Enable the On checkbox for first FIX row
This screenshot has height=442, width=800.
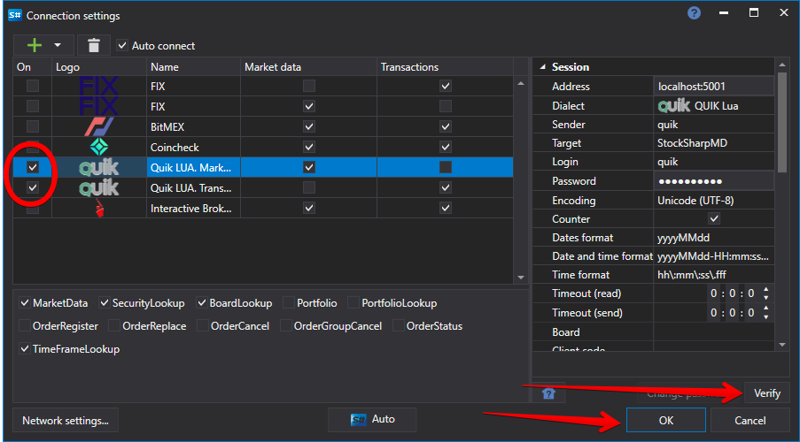tap(33, 86)
